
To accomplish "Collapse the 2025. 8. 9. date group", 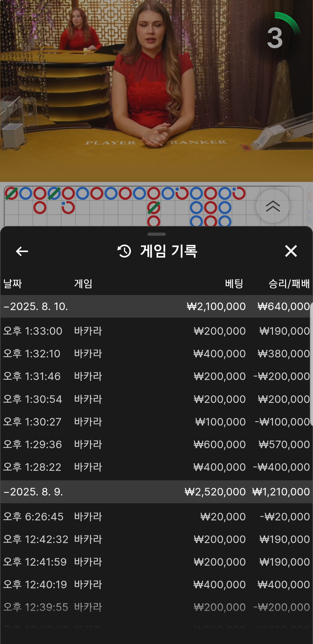I will coord(156,492).
